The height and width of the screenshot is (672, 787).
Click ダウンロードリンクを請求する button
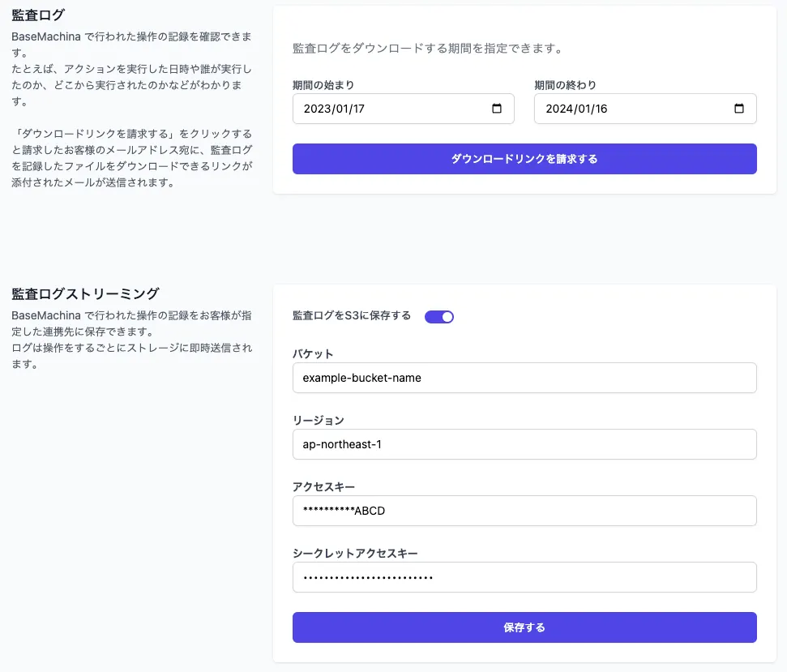pyautogui.click(x=524, y=159)
